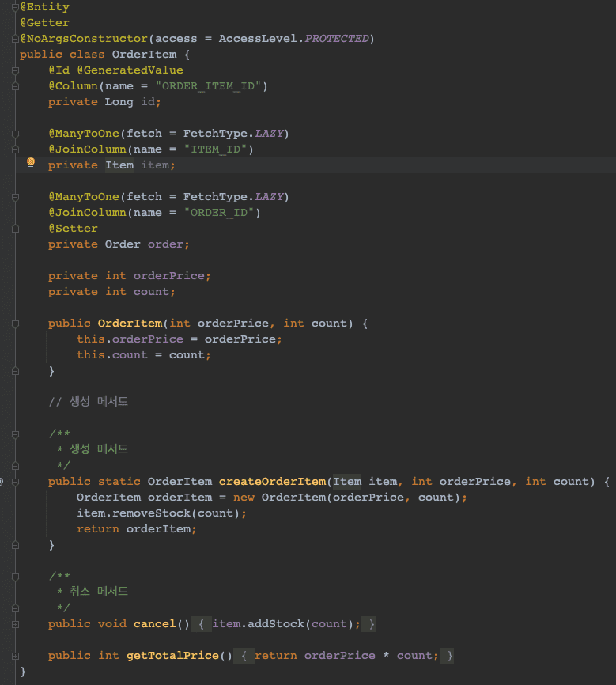Collapse the OrderItem constructor via its gutter marker
This screenshot has width=616, height=685.
point(15,324)
